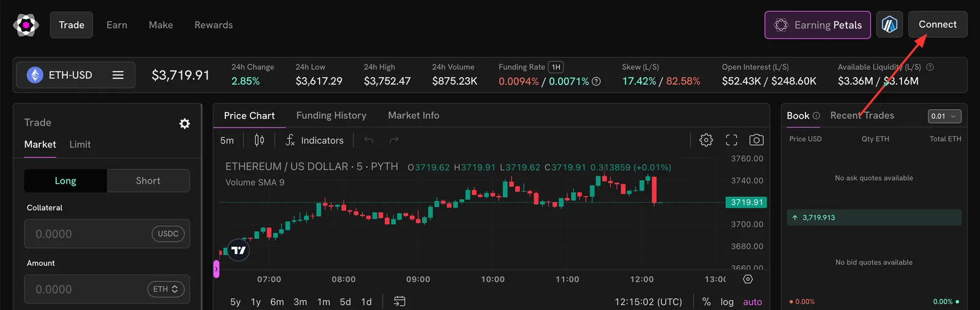Screen dimensions: 980x310
Task: Open the ETH amount unit selector
Action: click(x=166, y=289)
